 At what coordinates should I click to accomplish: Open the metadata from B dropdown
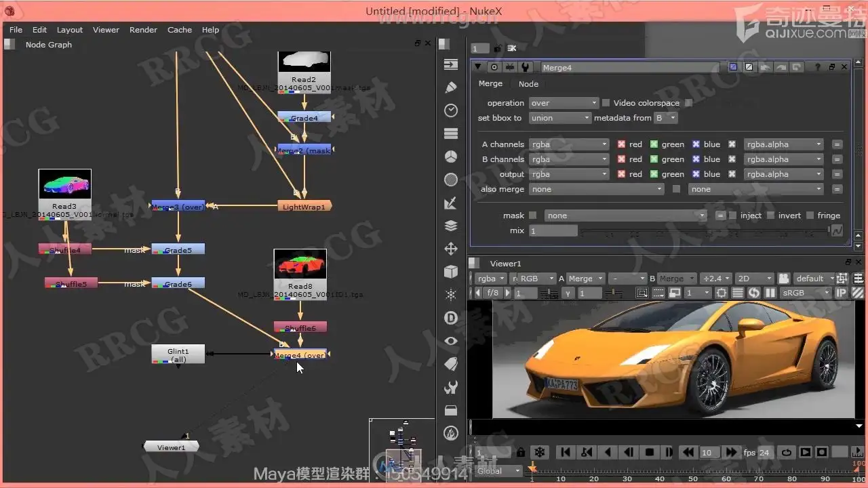(665, 118)
